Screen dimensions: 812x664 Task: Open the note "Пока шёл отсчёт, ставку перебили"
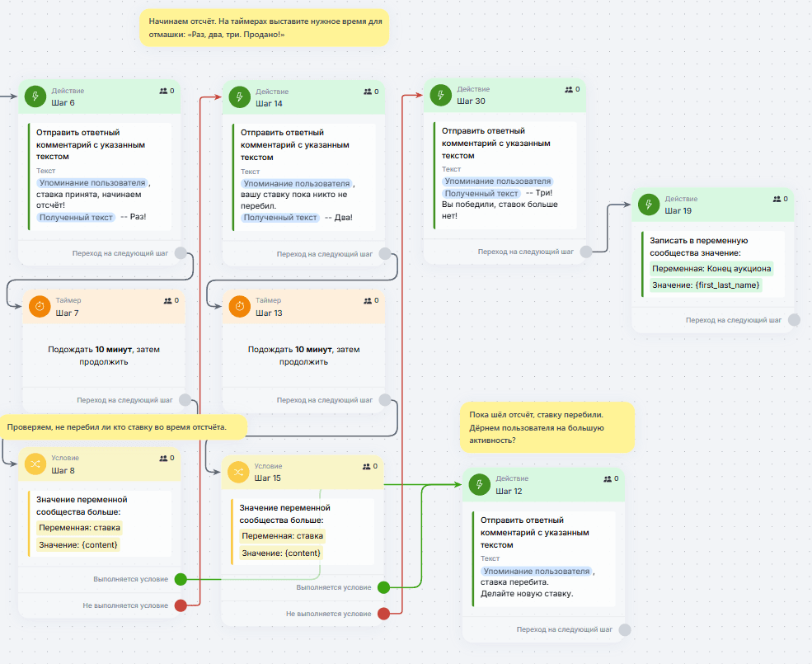pyautogui.click(x=547, y=427)
